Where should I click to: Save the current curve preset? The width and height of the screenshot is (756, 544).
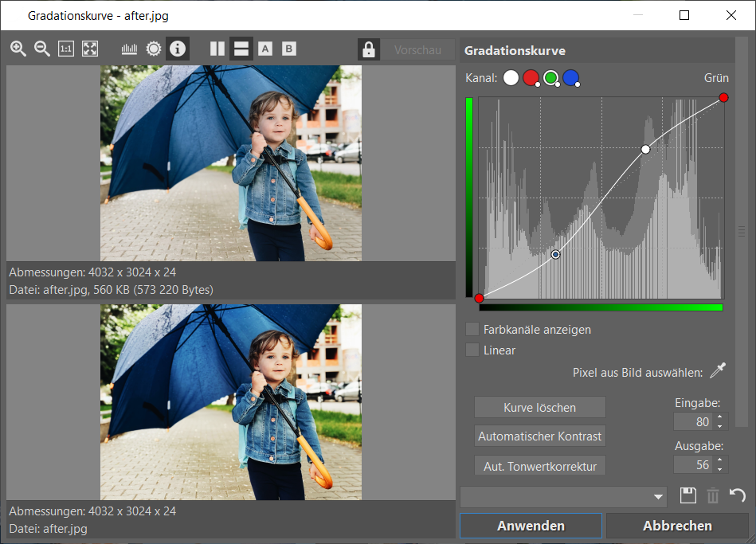tap(688, 496)
